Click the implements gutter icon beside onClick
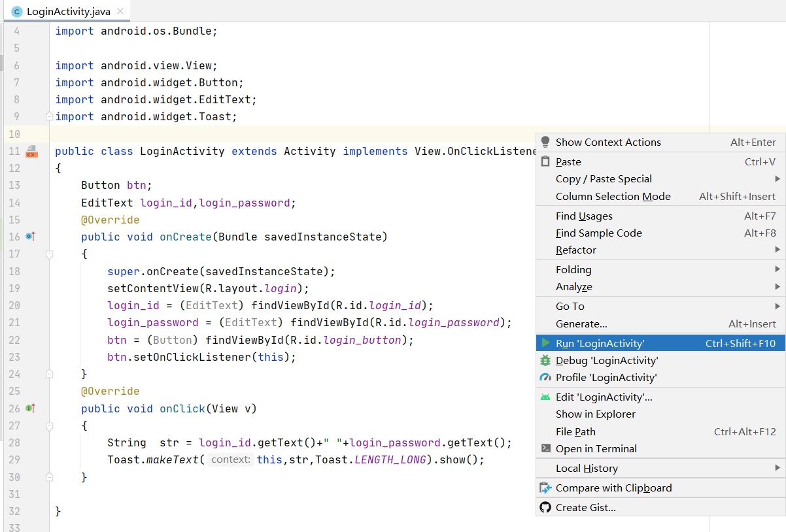This screenshot has height=532, width=786. pyautogui.click(x=30, y=408)
